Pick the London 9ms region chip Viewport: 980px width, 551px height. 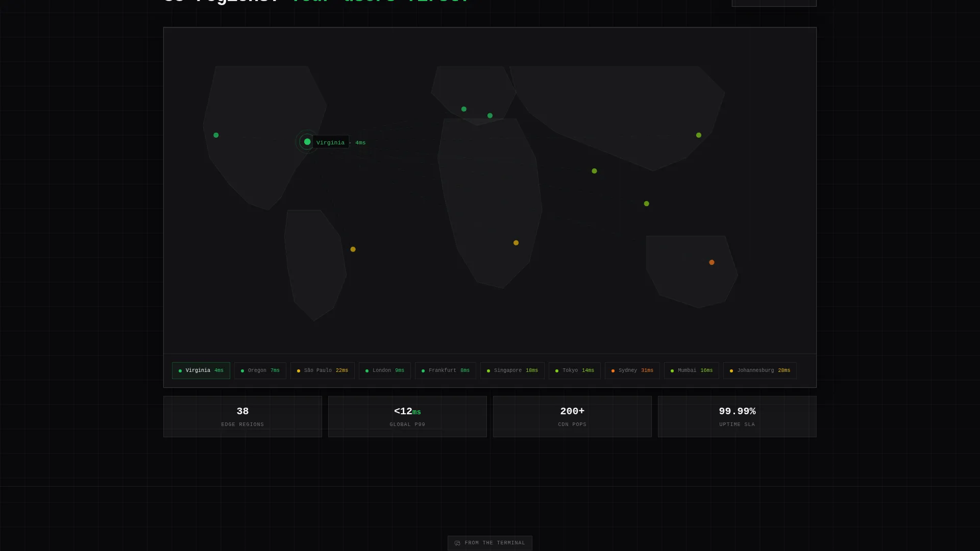(385, 370)
